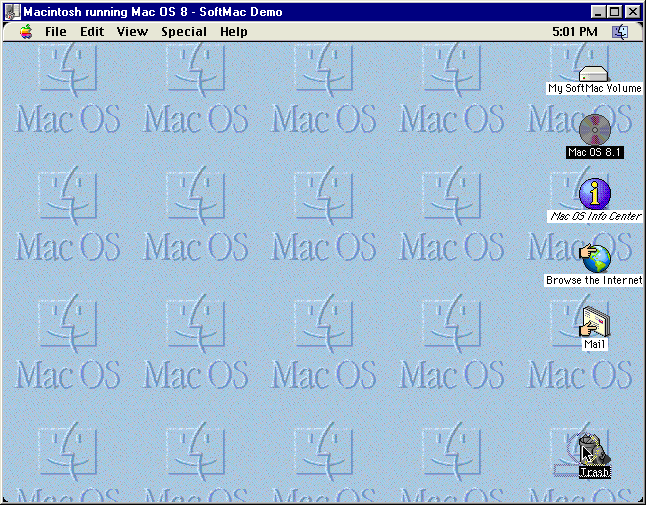Close the SoftMac Demo window
Image resolution: width=646 pixels, height=505 pixels.
point(632,12)
